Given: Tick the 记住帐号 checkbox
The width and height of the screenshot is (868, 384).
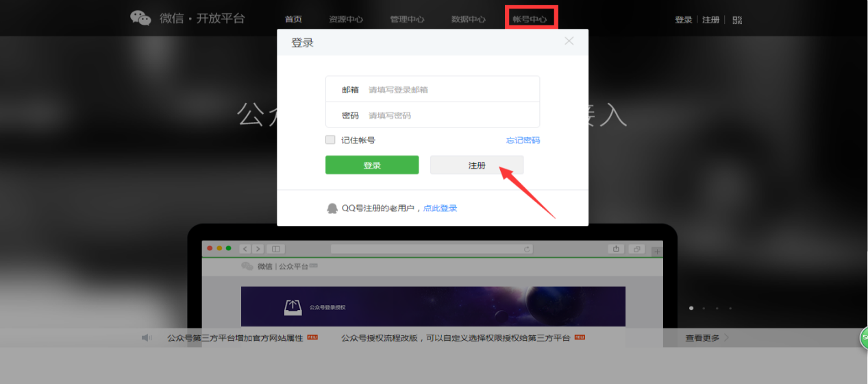Looking at the screenshot, I should 330,140.
